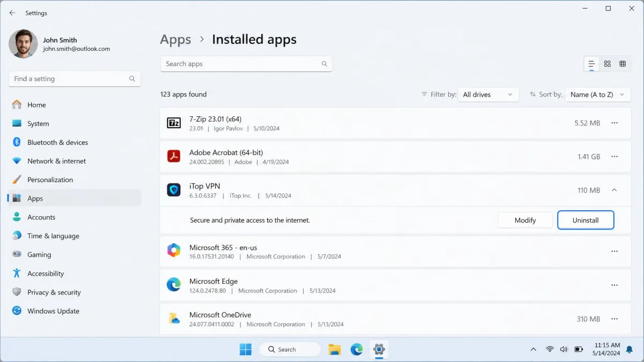Image resolution: width=644 pixels, height=362 pixels.
Task: Click the back arrow in Settings title bar
Action: pyautogui.click(x=12, y=13)
